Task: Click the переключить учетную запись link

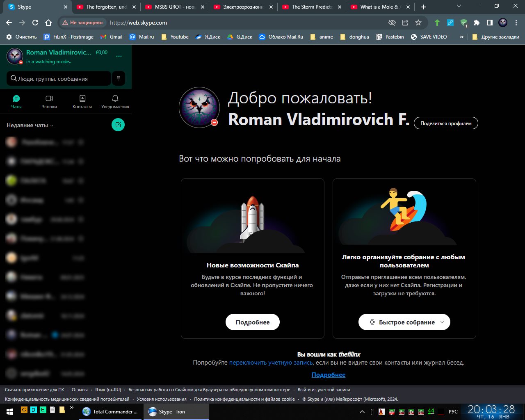Action: click(271, 363)
